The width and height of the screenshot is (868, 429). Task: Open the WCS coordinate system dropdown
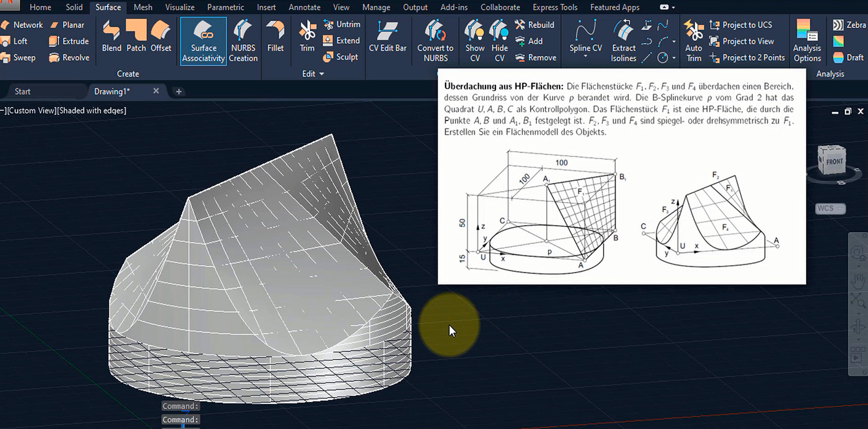tap(831, 208)
